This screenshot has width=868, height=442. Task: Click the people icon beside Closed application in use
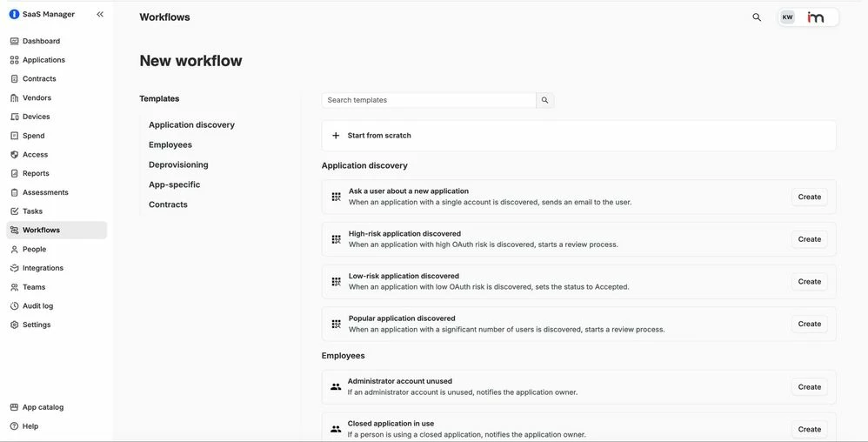point(336,429)
